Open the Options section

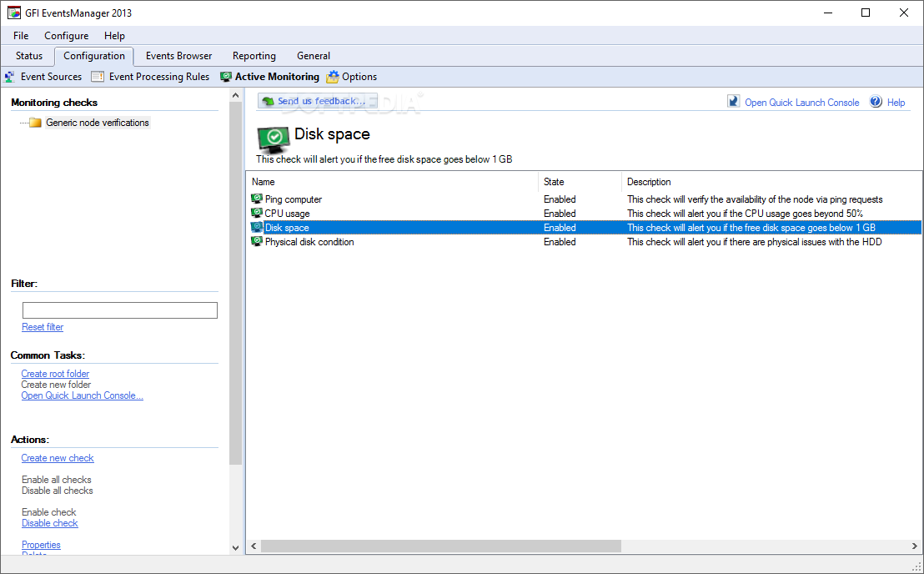[x=359, y=77]
